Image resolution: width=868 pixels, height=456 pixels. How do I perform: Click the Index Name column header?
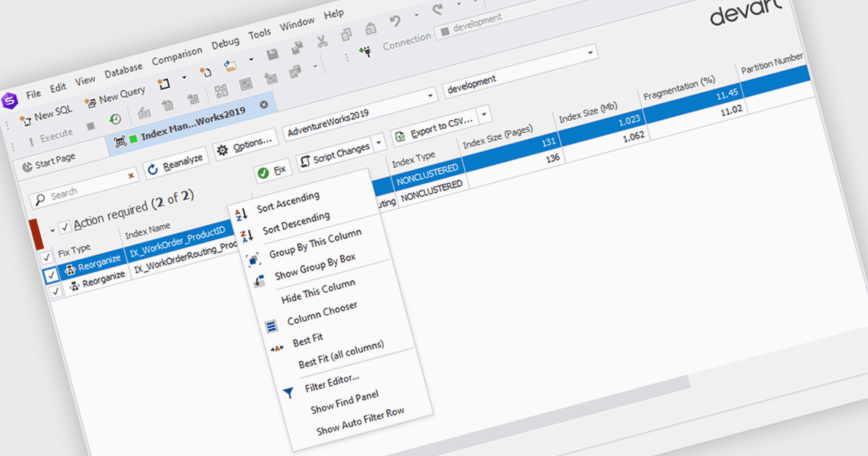pyautogui.click(x=148, y=232)
